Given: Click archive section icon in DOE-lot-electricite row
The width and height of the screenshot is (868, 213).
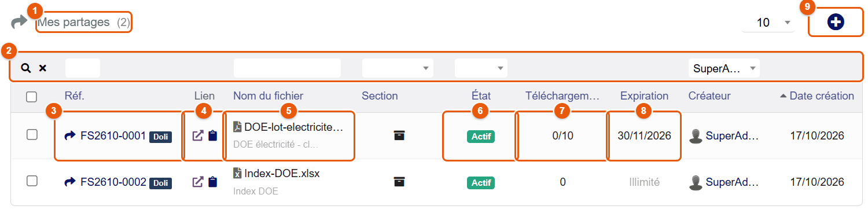Looking at the screenshot, I should click(399, 135).
